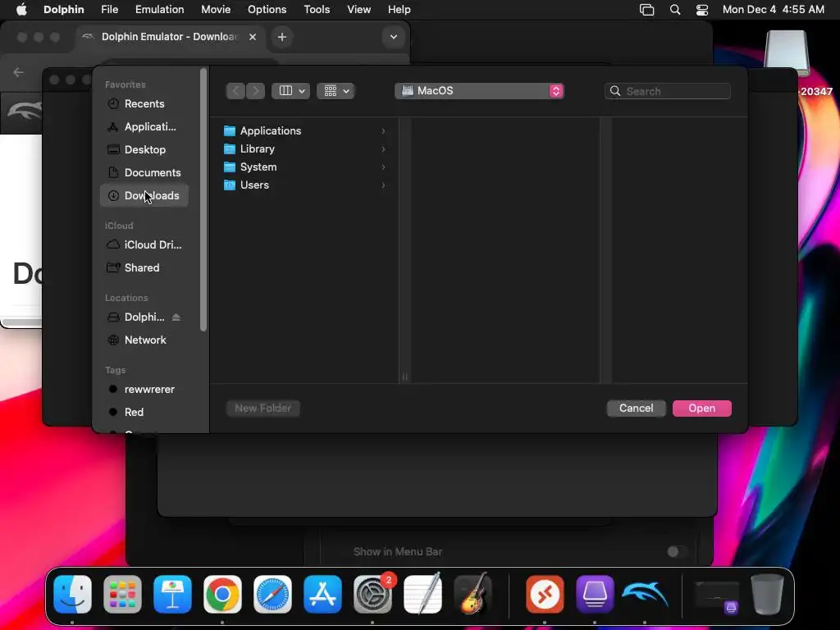Select the Users folder
Screen dimensions: 840x630
tap(305, 185)
